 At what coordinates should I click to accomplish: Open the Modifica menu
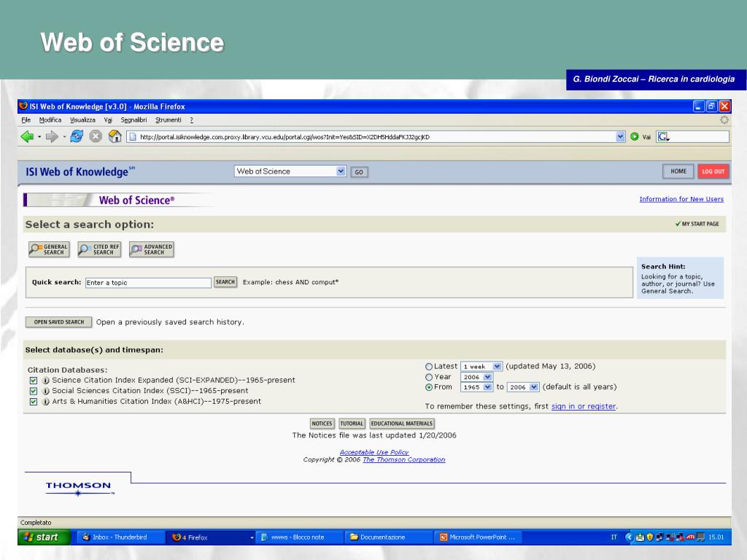coord(50,120)
